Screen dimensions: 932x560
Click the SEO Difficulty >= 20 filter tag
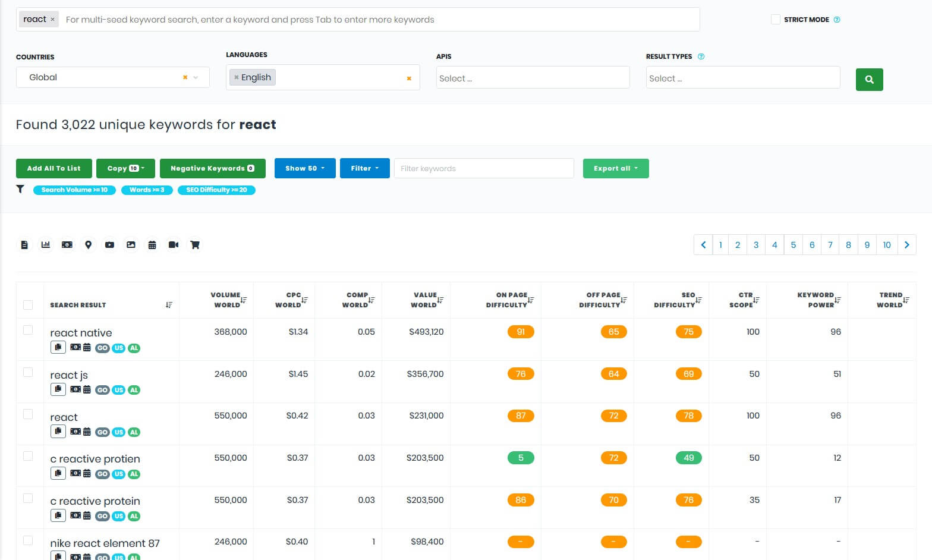pos(216,190)
